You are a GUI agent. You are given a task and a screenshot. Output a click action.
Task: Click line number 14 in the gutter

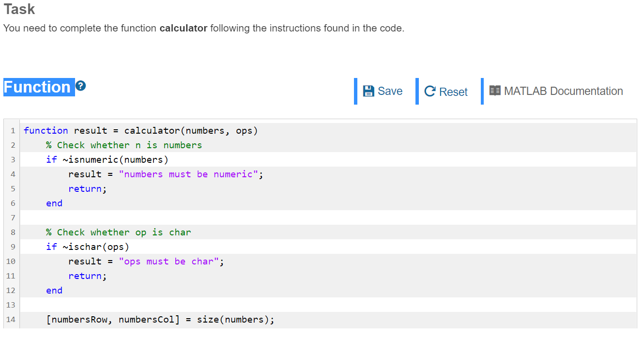(x=11, y=320)
